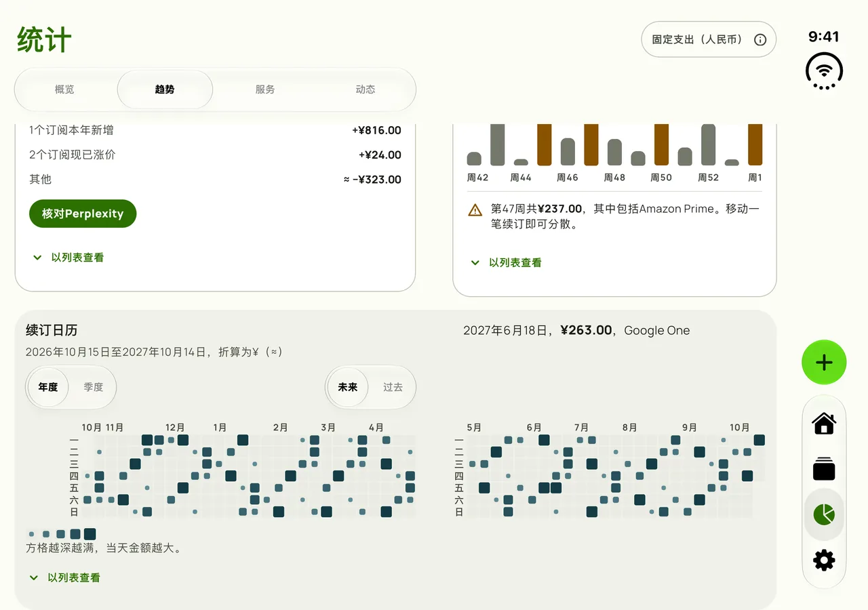868x610 pixels.
Task: Open the subscriptions stack icon
Action: click(824, 468)
